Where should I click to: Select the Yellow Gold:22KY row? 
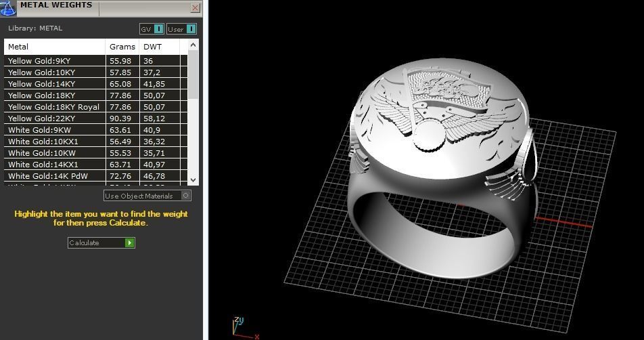pyautogui.click(x=95, y=119)
